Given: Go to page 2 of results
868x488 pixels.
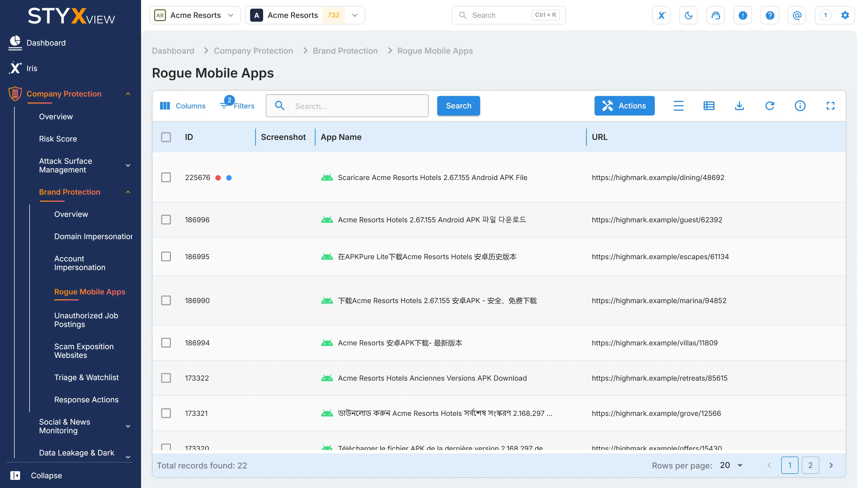Looking at the screenshot, I should tap(810, 465).
